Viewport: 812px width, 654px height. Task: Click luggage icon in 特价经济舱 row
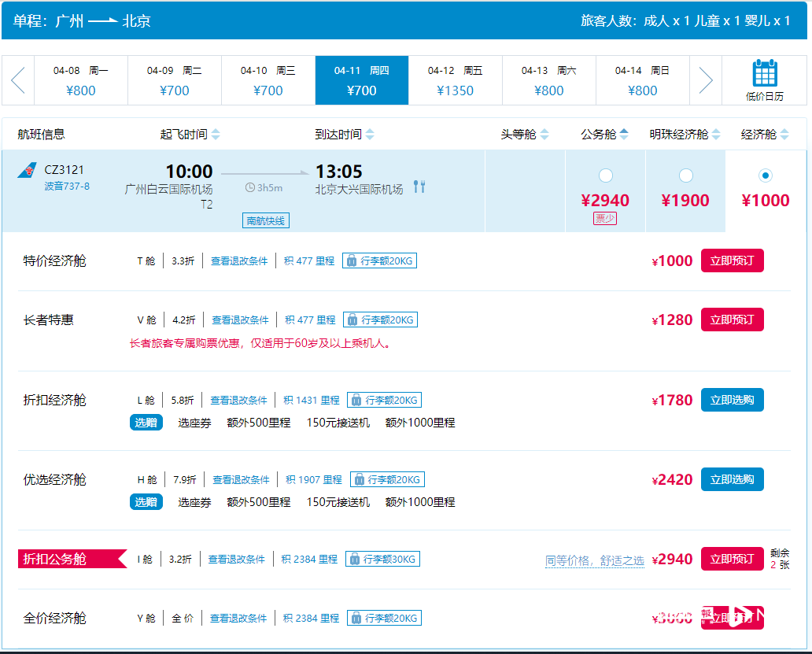click(x=352, y=261)
